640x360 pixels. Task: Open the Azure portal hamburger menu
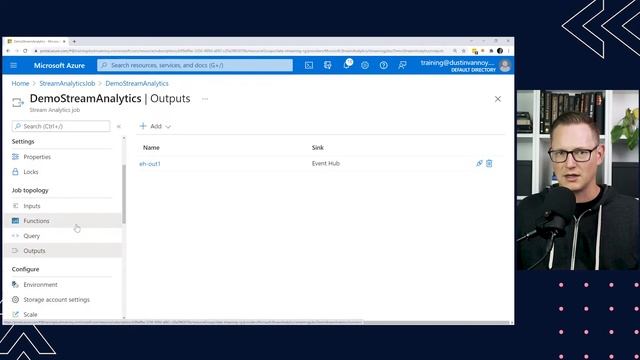pos(13,65)
